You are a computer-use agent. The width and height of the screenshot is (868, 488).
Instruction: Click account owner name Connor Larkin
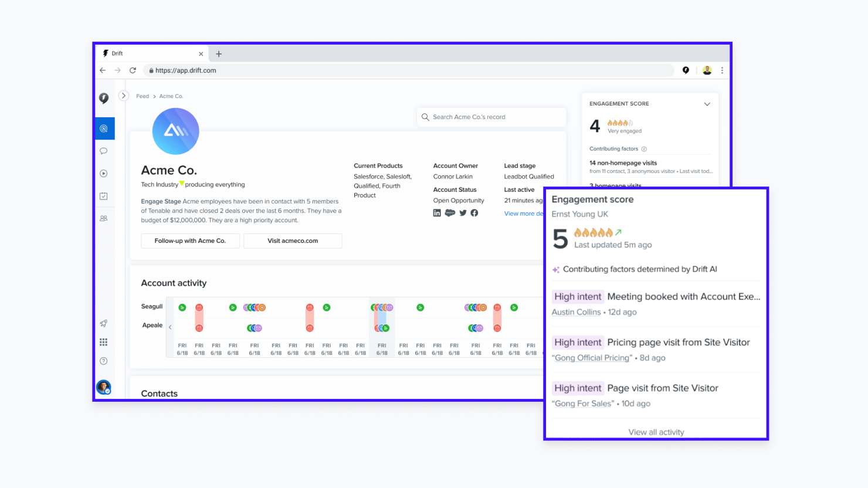(x=453, y=177)
